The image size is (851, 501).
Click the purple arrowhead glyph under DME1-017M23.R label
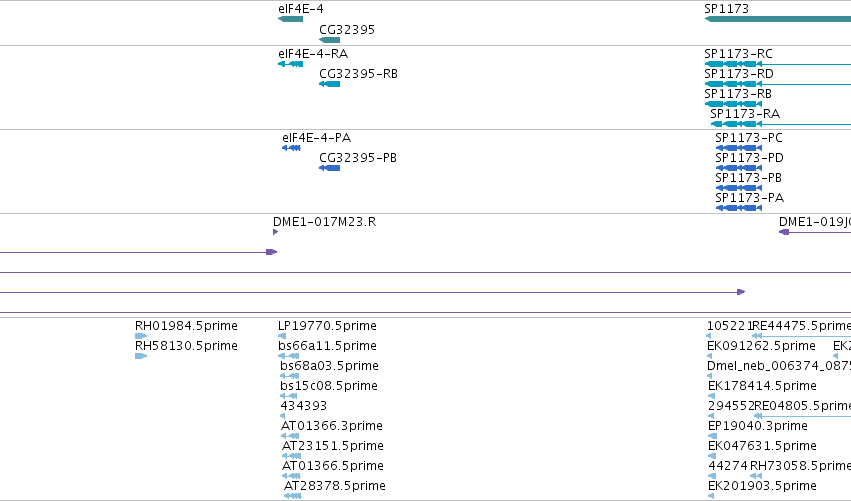click(276, 232)
